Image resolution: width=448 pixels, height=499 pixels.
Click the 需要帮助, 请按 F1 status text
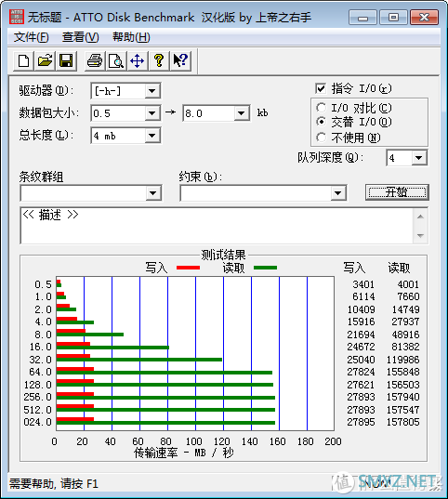coord(54,484)
